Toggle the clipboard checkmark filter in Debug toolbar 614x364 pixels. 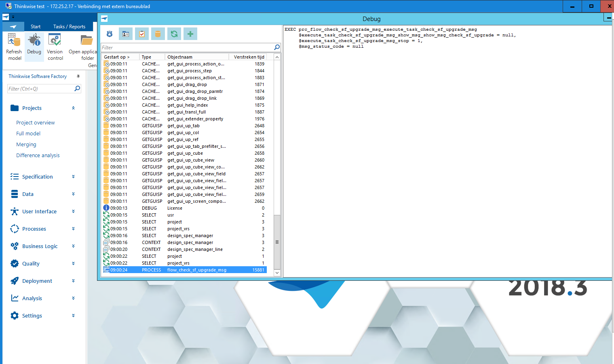tap(142, 34)
